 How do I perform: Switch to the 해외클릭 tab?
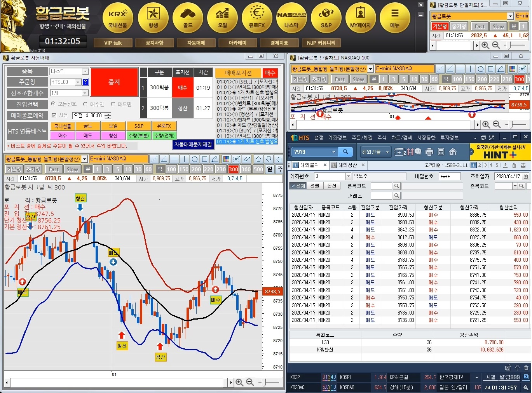click(x=310, y=165)
